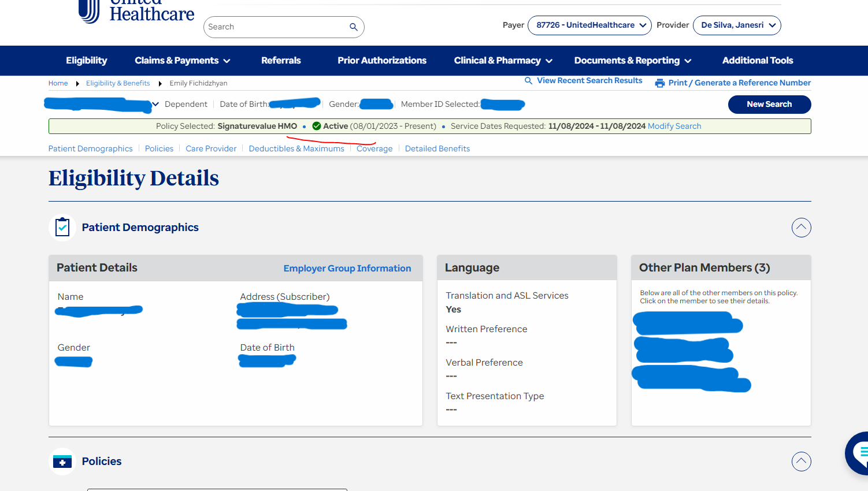Screen dimensions: 868x491
Task: Collapse the Patient Demographics section
Action: coord(801,228)
